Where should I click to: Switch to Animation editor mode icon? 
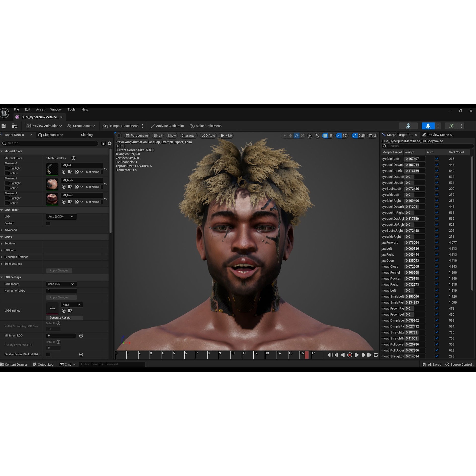tap(451, 126)
